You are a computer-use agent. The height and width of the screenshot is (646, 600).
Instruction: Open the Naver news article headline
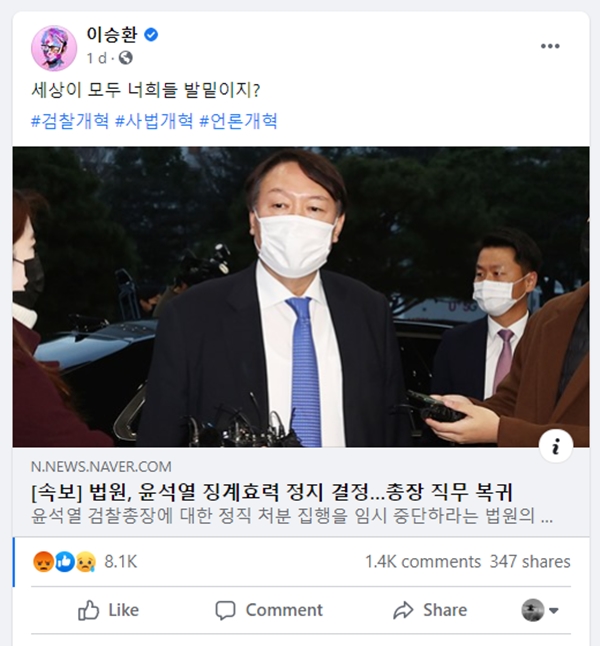[x=272, y=492]
